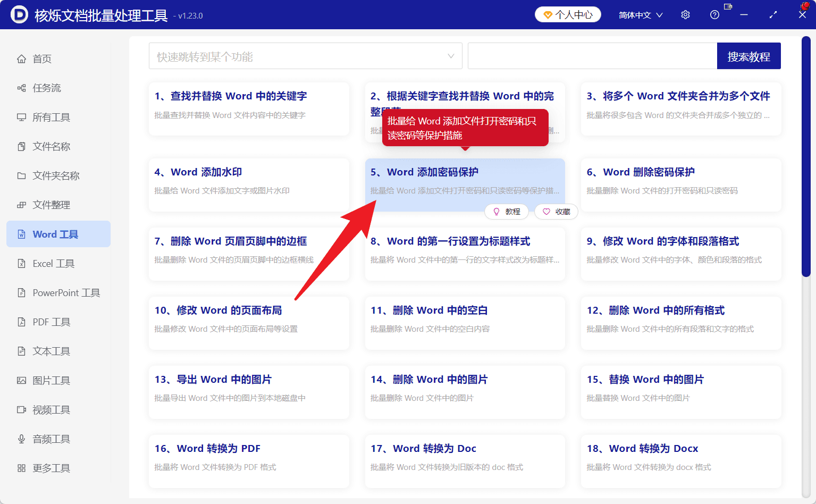The image size is (816, 504).
Task: Open Word 的第一行设置为标题样式 card
Action: coord(465,254)
